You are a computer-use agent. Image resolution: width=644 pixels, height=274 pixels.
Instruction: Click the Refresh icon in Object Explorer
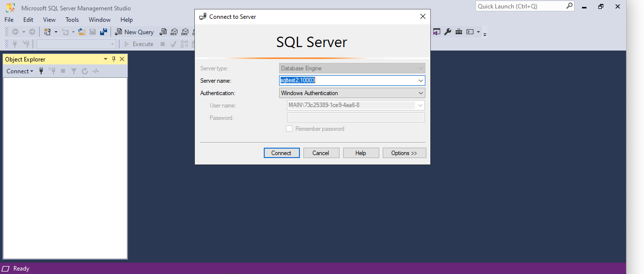(x=85, y=71)
